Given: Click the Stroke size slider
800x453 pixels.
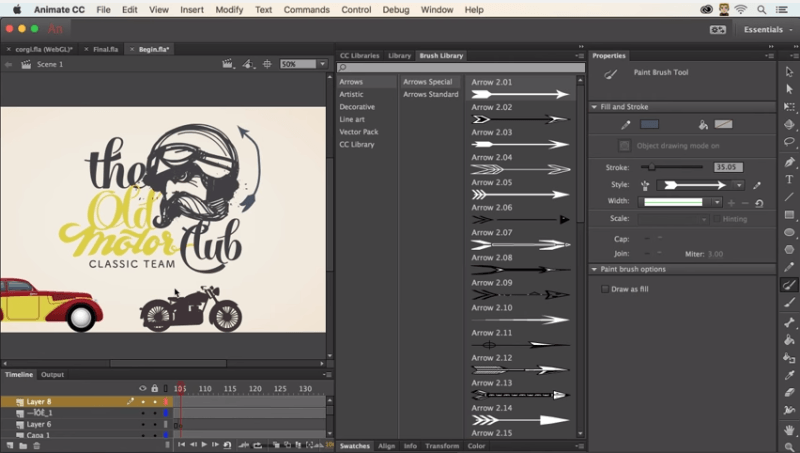Looking at the screenshot, I should [x=652, y=167].
